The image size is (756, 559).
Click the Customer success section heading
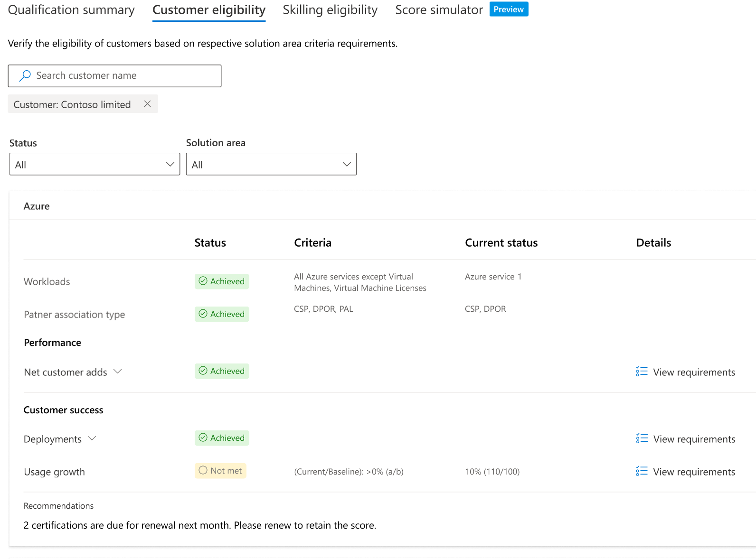pyautogui.click(x=63, y=410)
